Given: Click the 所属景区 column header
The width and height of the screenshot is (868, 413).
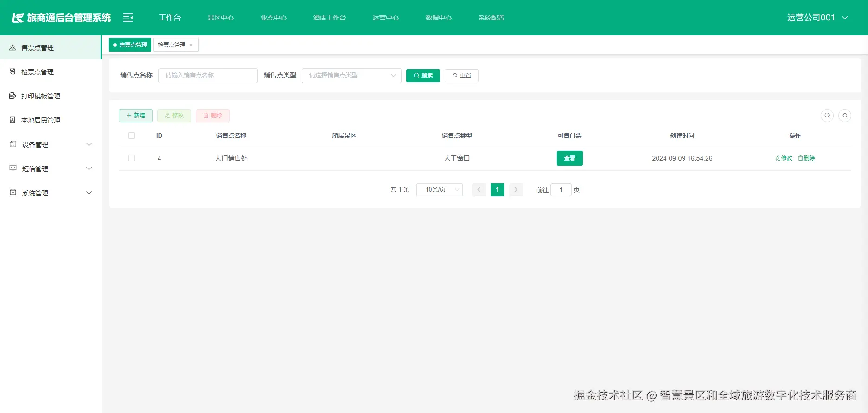Looking at the screenshot, I should 344,136.
